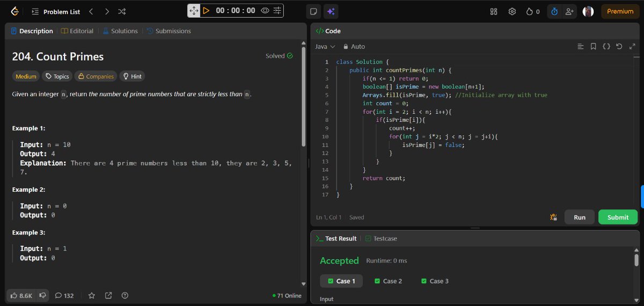644x306 pixels.
Task: Switch to the Testcase tab
Action: click(381, 238)
